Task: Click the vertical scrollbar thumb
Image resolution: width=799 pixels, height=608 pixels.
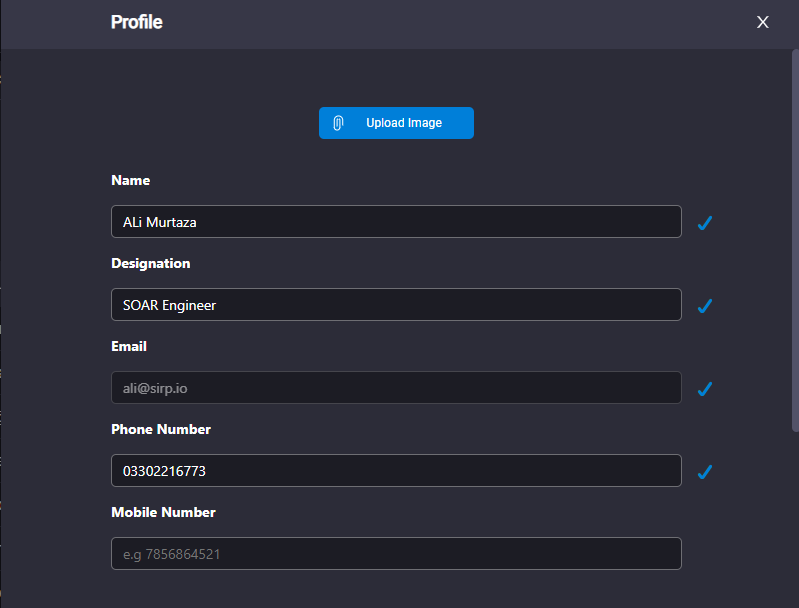Action: pyautogui.click(x=795, y=241)
